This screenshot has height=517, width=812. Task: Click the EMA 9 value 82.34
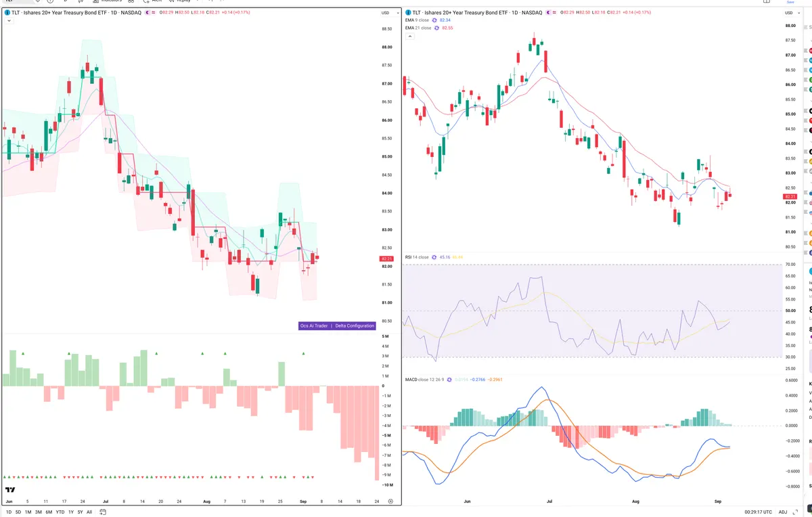point(445,20)
